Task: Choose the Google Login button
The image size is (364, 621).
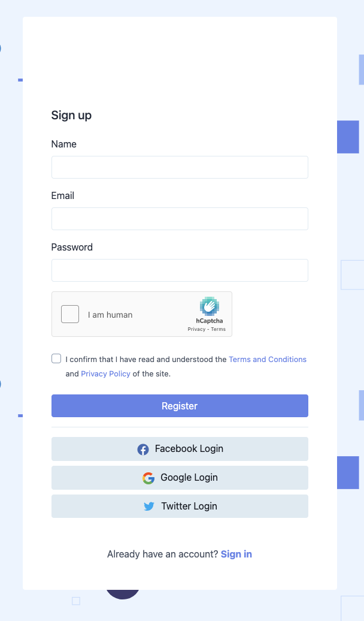Action: coord(180,478)
